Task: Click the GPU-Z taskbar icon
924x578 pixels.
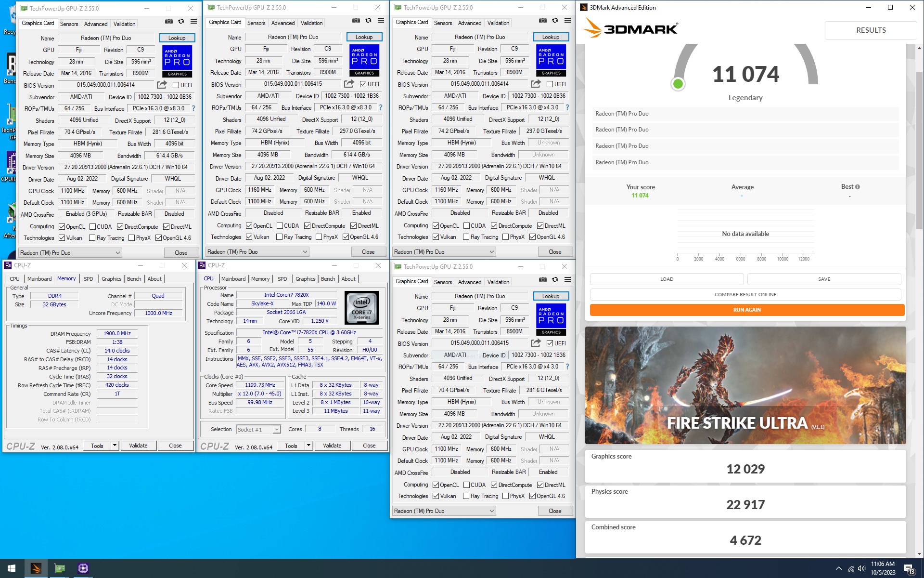Action: click(60, 568)
